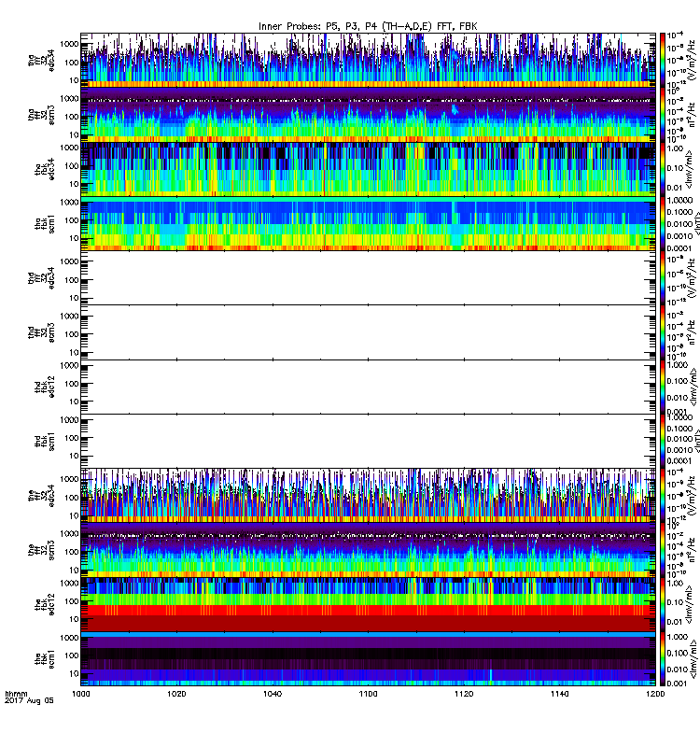Select the 'thd fff 32 scm3' panel label
Viewport: 700px width, 747px height.
click(x=42, y=332)
